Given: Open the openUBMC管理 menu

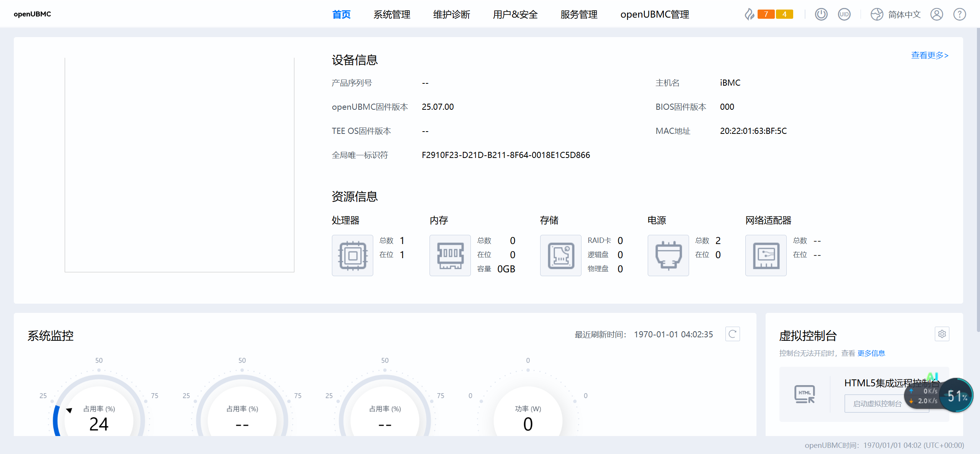Looking at the screenshot, I should point(655,15).
